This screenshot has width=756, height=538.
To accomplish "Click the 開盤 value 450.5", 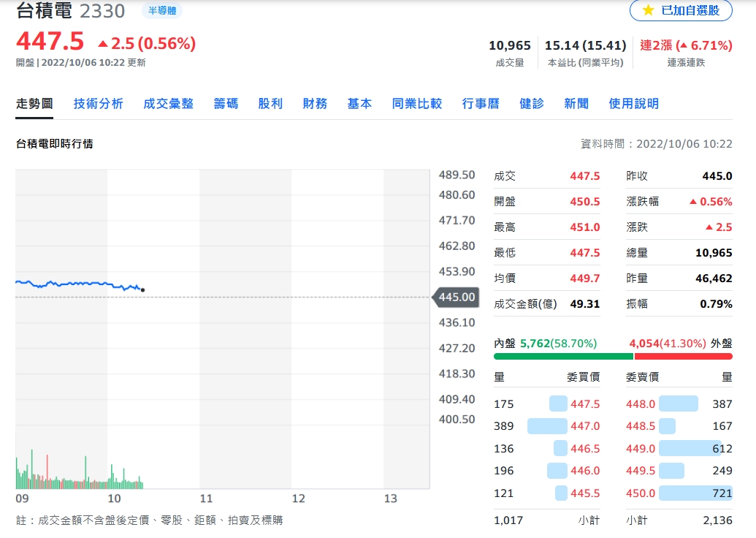I will (x=585, y=202).
